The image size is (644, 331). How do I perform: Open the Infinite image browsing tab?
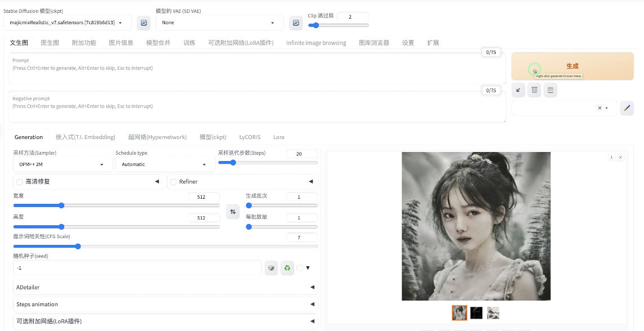[316, 43]
